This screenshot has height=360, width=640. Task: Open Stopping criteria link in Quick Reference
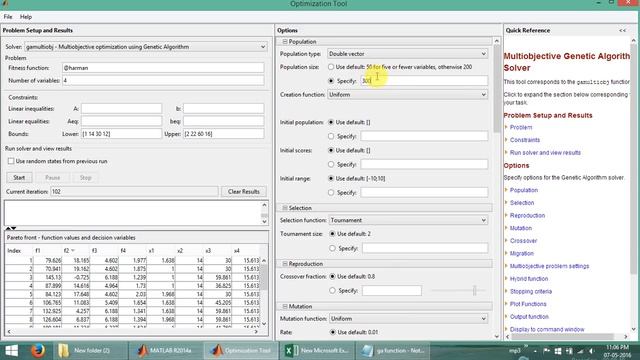coord(531,291)
